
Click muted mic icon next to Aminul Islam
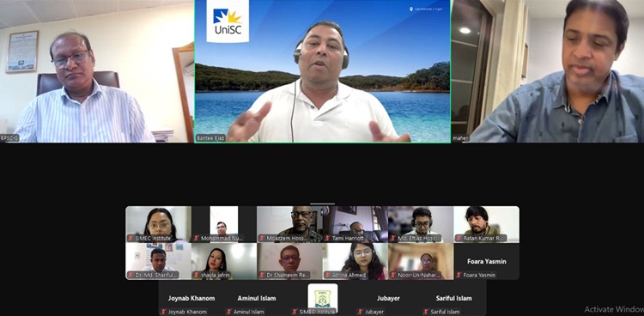click(228, 312)
